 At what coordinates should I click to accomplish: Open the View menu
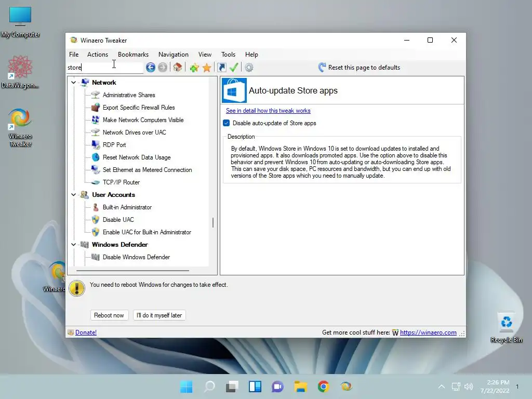205,54
